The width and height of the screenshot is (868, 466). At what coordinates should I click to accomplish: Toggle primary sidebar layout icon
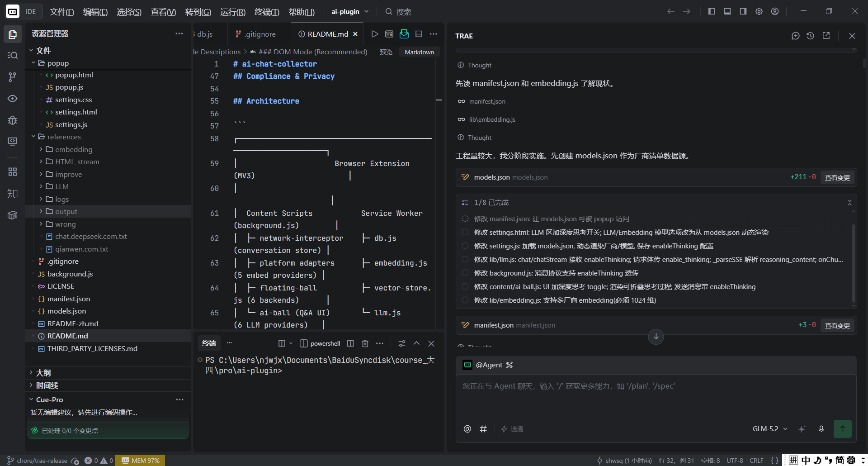[712, 11]
